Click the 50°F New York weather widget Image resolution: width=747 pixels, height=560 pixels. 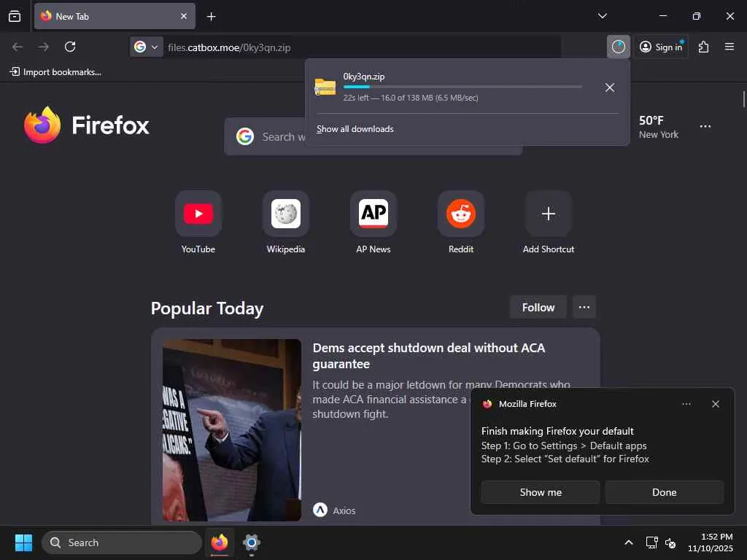click(x=659, y=127)
